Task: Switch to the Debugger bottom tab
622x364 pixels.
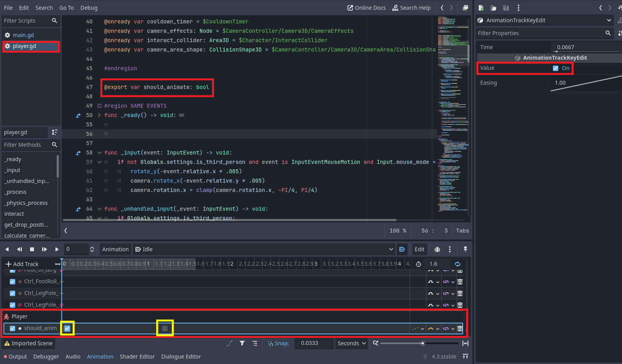Action: tap(46, 357)
